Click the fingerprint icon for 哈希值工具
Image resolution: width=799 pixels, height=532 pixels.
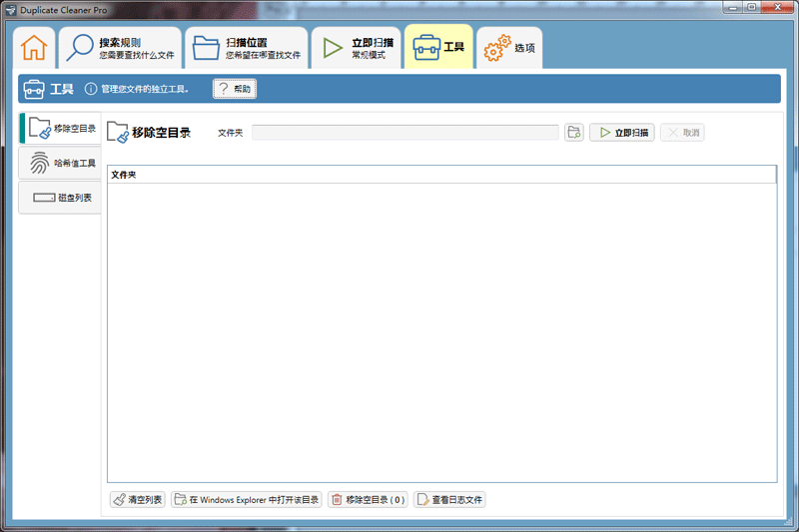pos(39,163)
